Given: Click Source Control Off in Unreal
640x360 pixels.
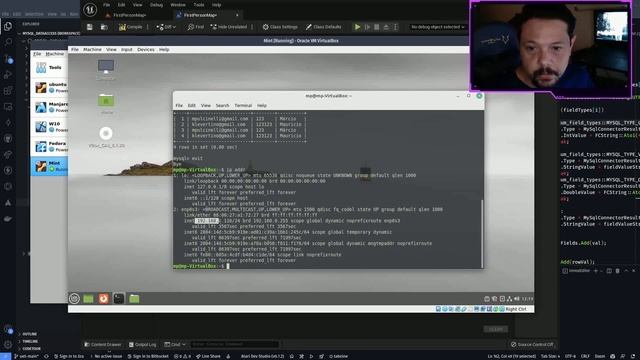Looking at the screenshot, I should pyautogui.click(x=532, y=344).
